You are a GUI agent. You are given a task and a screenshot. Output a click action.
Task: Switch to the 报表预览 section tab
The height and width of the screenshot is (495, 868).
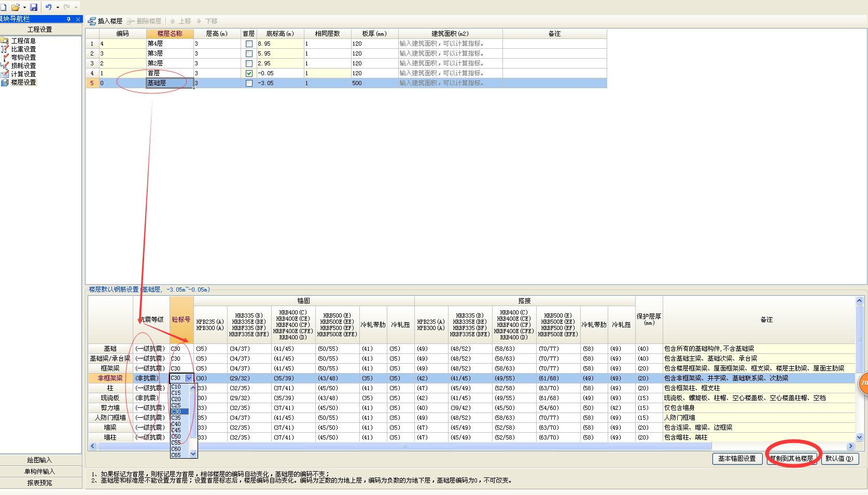pyautogui.click(x=40, y=483)
